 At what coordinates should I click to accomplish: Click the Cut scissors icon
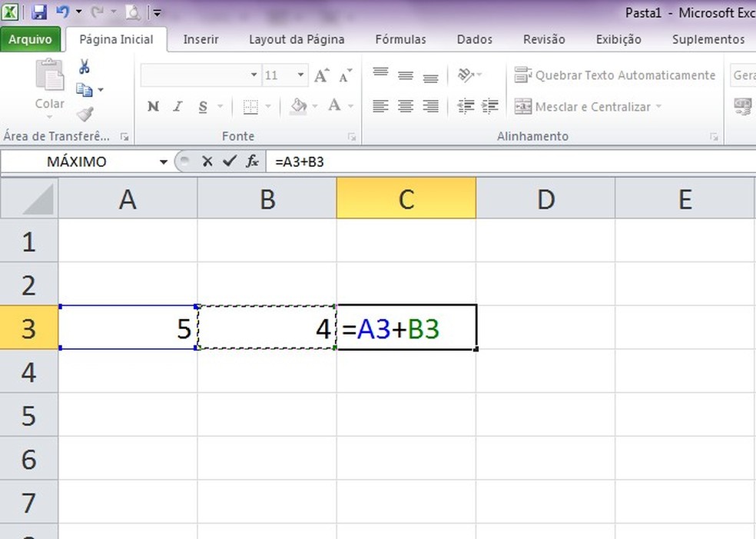pos(85,67)
